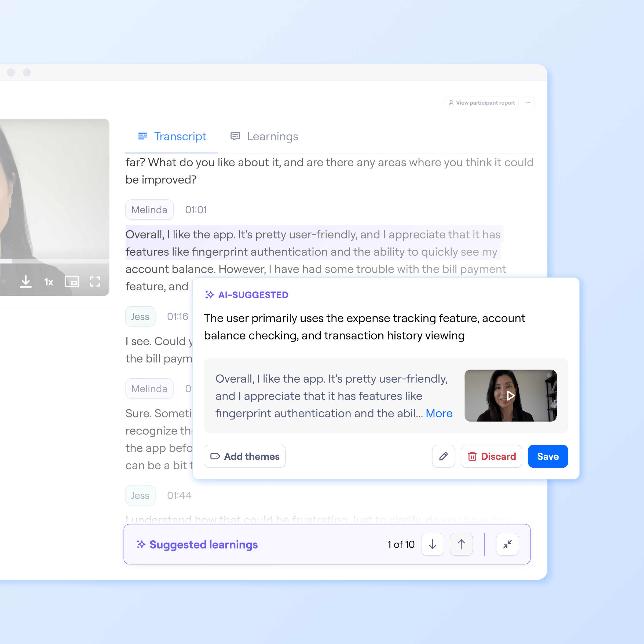644x644 pixels.
Task: Open the 1x playback speed selector
Action: (x=49, y=282)
